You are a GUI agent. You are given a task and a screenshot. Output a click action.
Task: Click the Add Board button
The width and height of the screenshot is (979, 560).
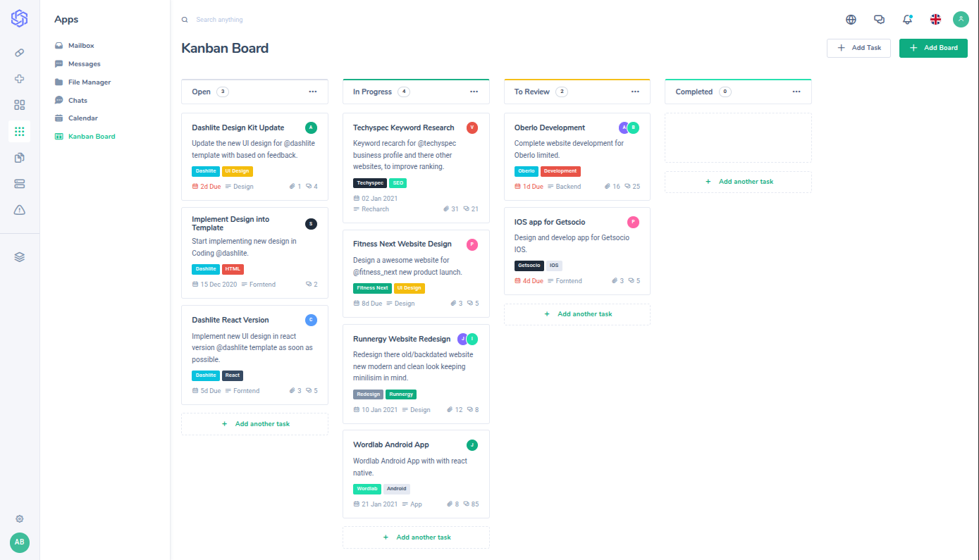[933, 48]
